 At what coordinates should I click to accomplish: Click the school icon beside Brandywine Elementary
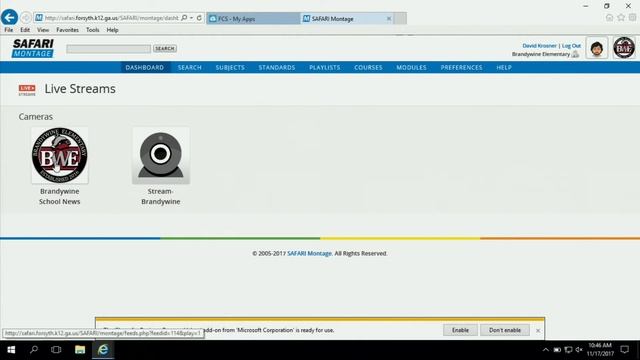(575, 54)
